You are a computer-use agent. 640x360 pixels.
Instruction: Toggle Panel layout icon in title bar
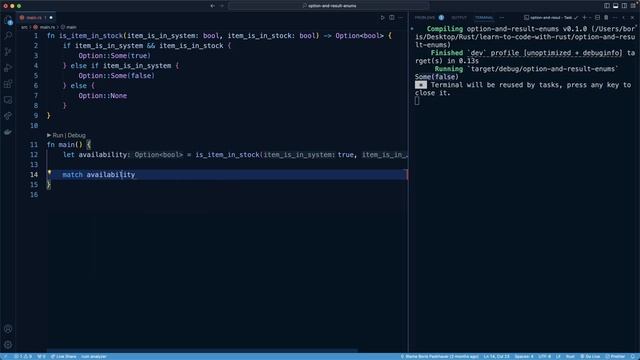tap(616, 6)
